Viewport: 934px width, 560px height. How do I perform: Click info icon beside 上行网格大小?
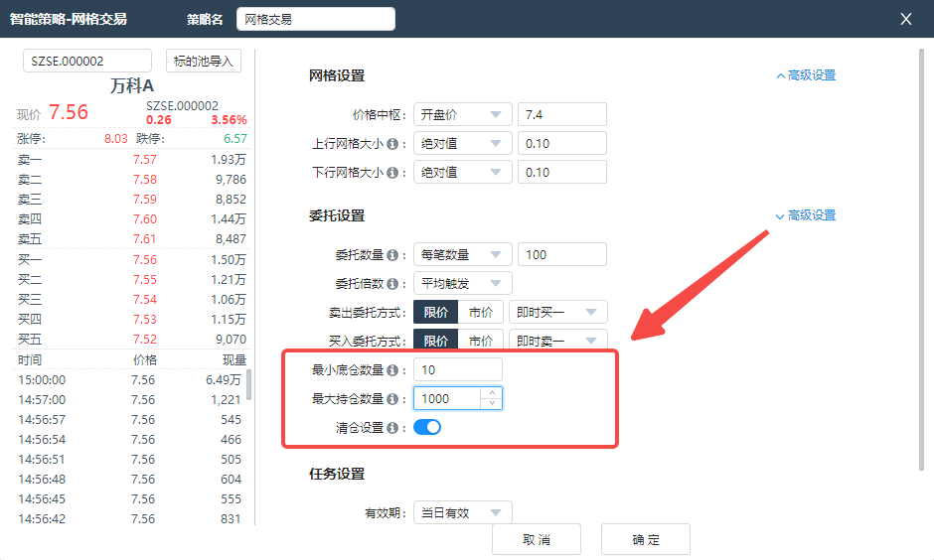pyautogui.click(x=392, y=144)
